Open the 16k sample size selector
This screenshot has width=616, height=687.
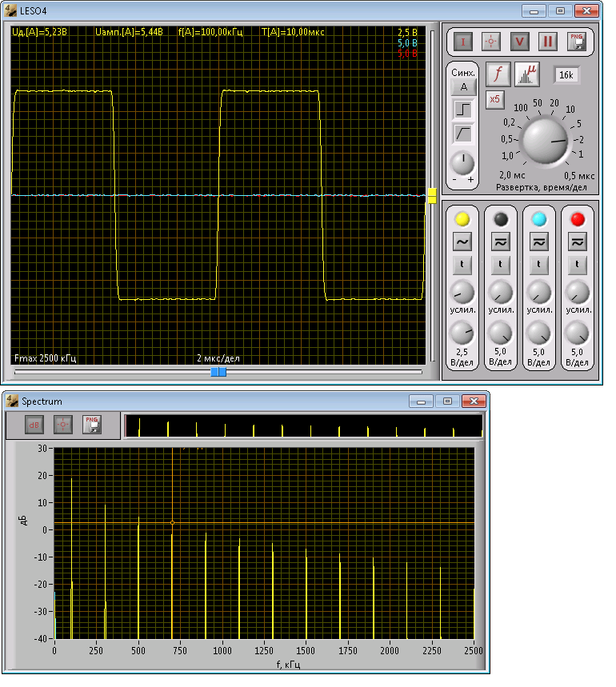[566, 75]
